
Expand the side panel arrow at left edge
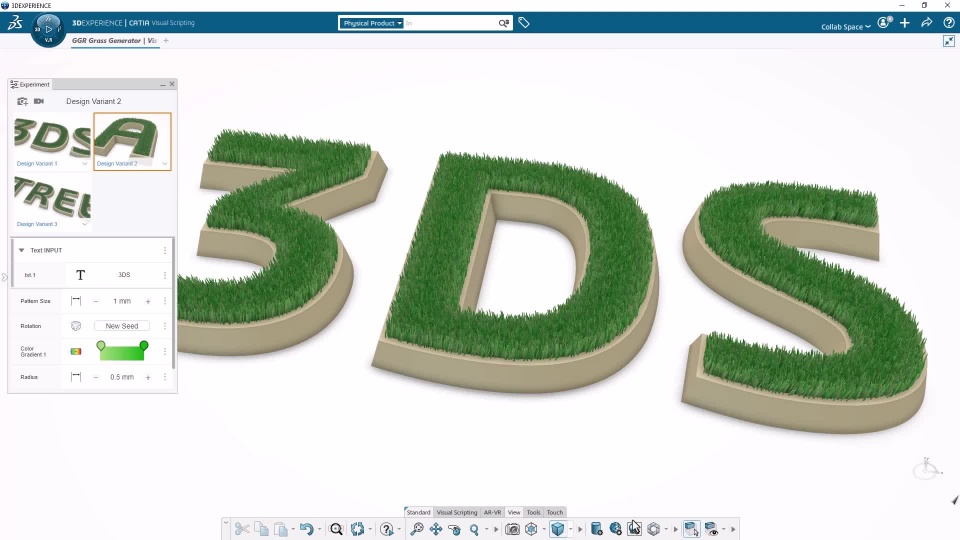click(x=4, y=277)
